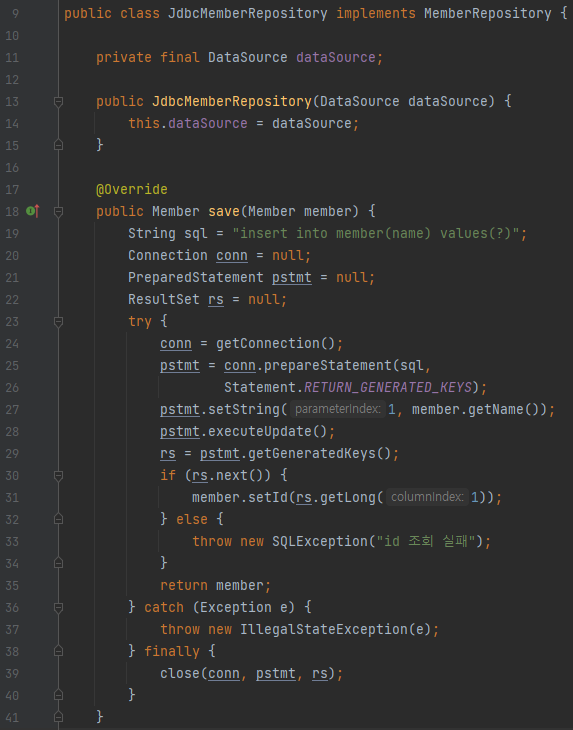
Task: Collapse the constructor fold marker on line 13
Action: point(58,101)
